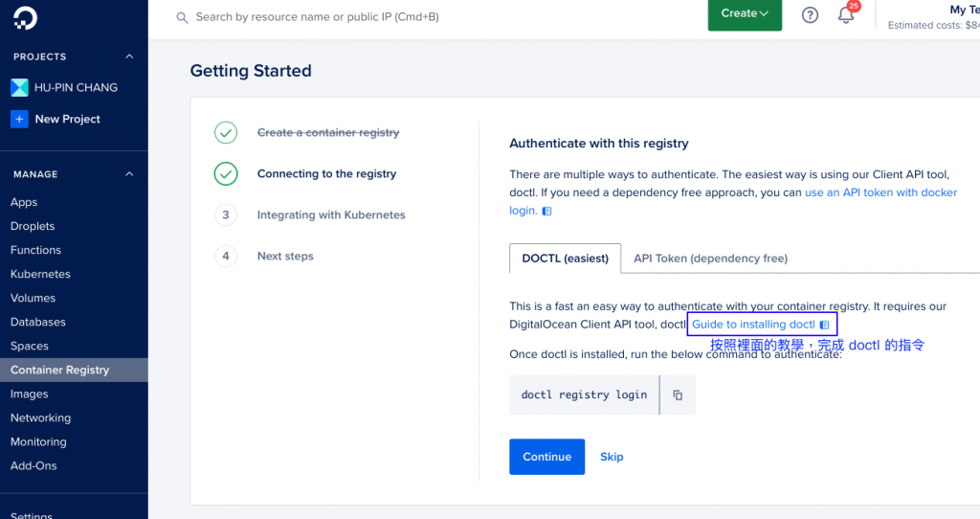
Task: Switch to API Token (dependency free) tab
Action: 711,259
